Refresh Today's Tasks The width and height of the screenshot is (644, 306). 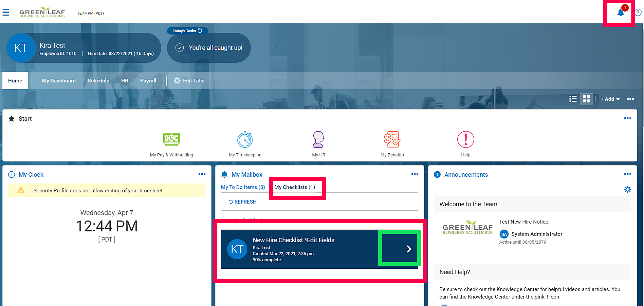click(x=200, y=31)
